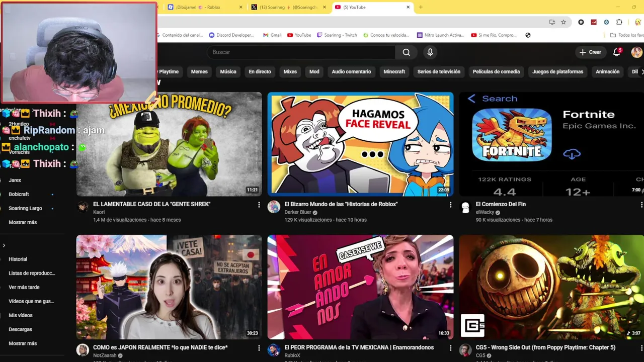Viewport: 644px width, 362px height.
Task: Select the Minecraft filter chip
Action: (x=394, y=72)
